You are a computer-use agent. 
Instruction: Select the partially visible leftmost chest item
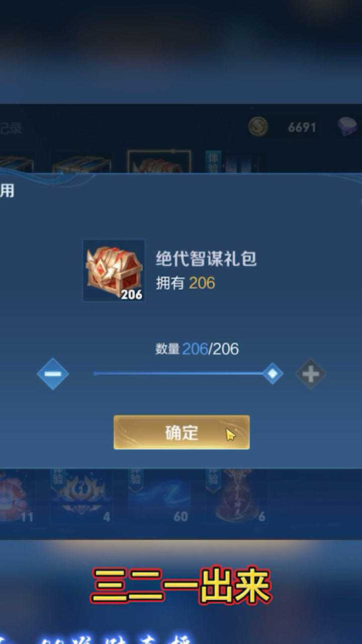click(x=17, y=162)
